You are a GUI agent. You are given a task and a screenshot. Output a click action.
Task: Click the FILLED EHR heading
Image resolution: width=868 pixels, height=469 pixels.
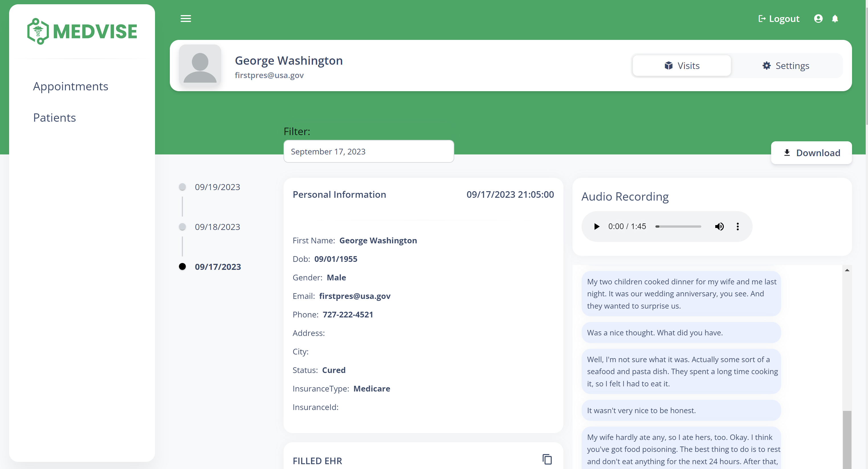click(317, 461)
